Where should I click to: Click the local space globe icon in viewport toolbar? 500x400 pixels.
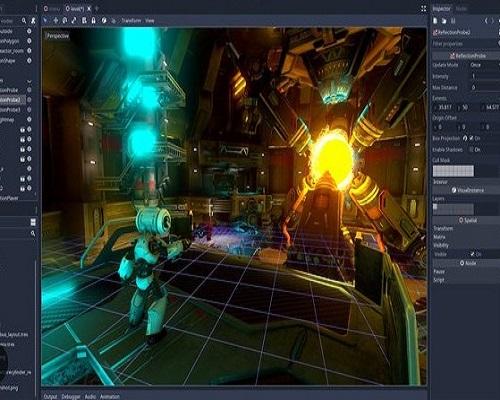click(104, 20)
